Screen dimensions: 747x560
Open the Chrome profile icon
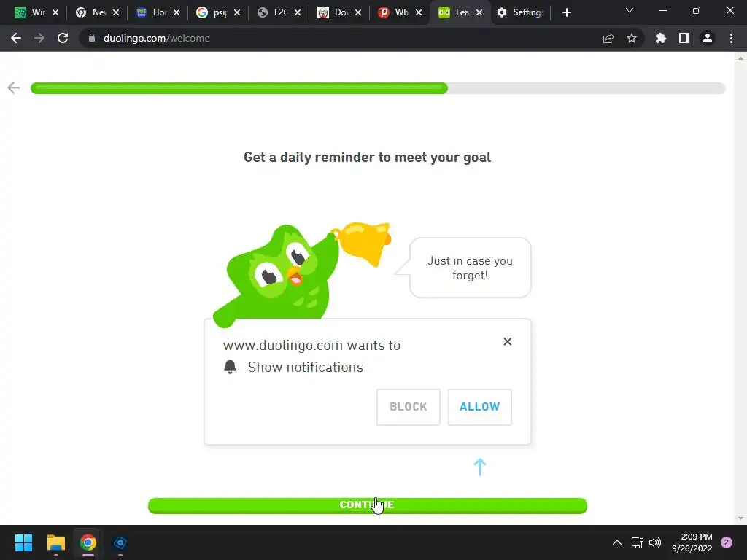(708, 38)
